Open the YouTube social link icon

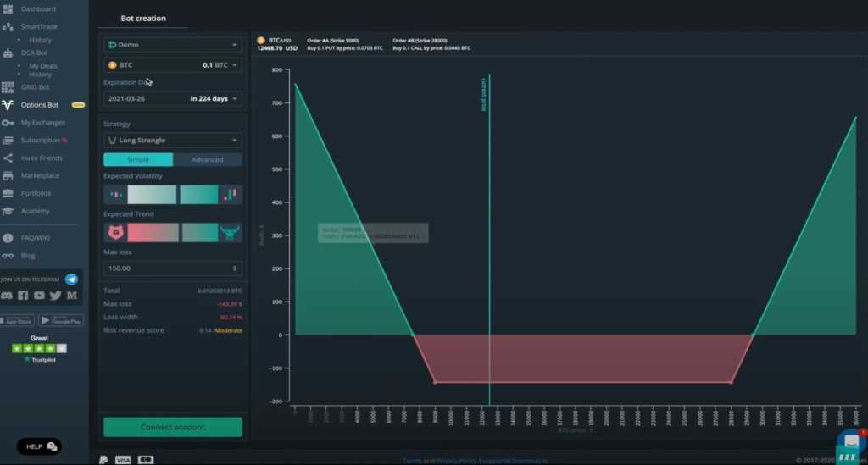coord(39,296)
